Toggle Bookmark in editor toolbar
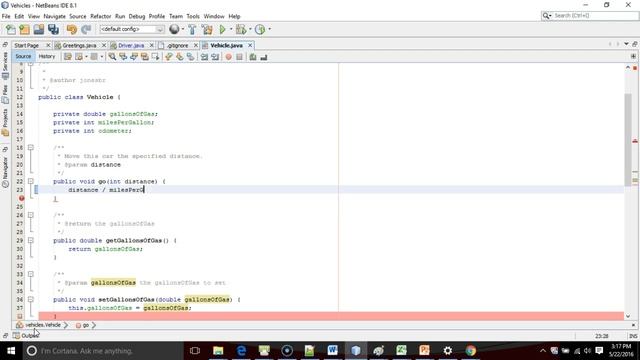This screenshot has height=360, width=640. click(190, 57)
